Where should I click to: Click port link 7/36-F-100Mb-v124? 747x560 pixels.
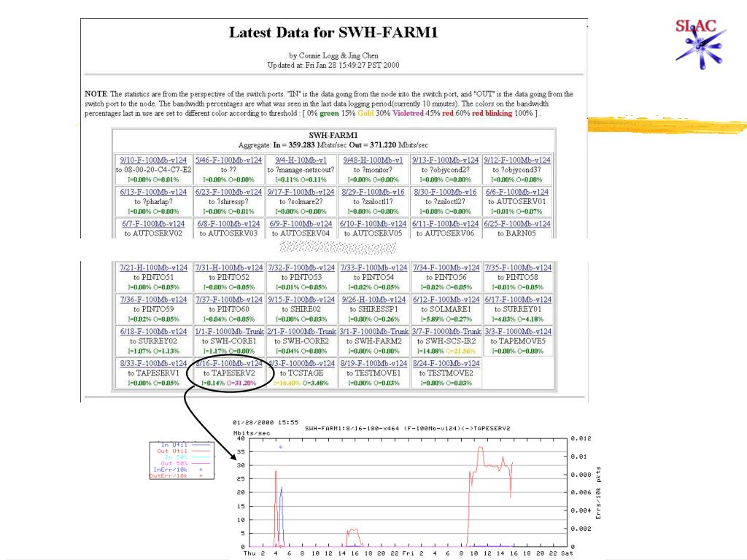tap(153, 300)
